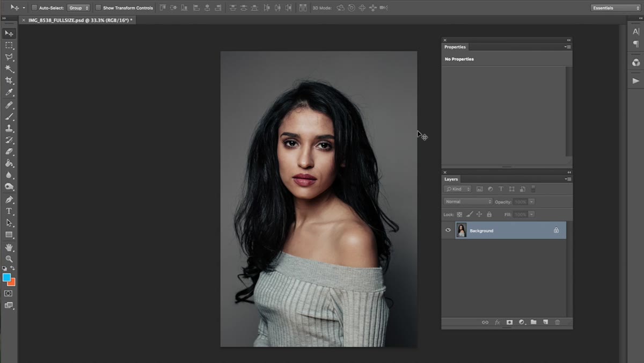The width and height of the screenshot is (644, 363).
Task: Hide the Background layer with eye icon
Action: tap(448, 230)
